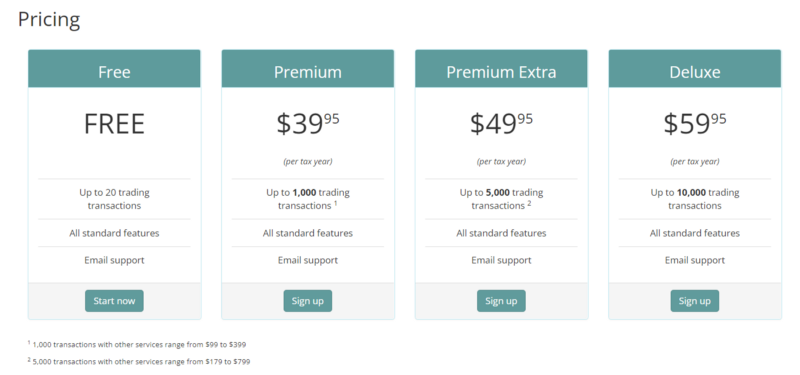800x375 pixels.
Task: Sign up for the Premium Extra plan
Action: [501, 301]
